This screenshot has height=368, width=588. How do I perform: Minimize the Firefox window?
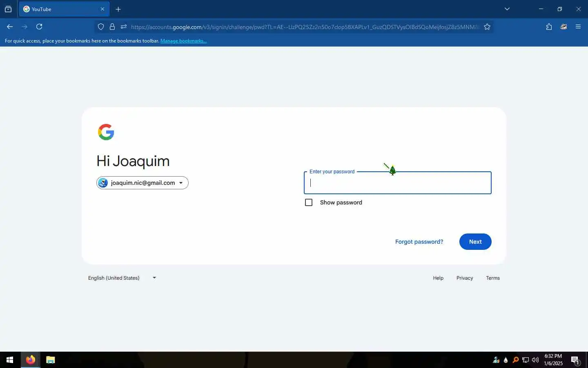click(x=541, y=9)
